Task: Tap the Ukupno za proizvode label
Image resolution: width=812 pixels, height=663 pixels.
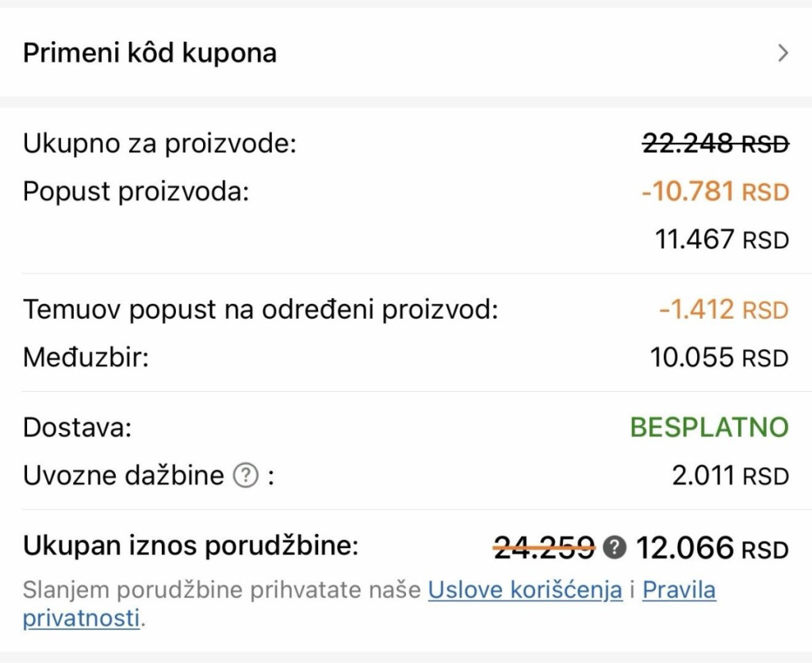Action: 159,144
